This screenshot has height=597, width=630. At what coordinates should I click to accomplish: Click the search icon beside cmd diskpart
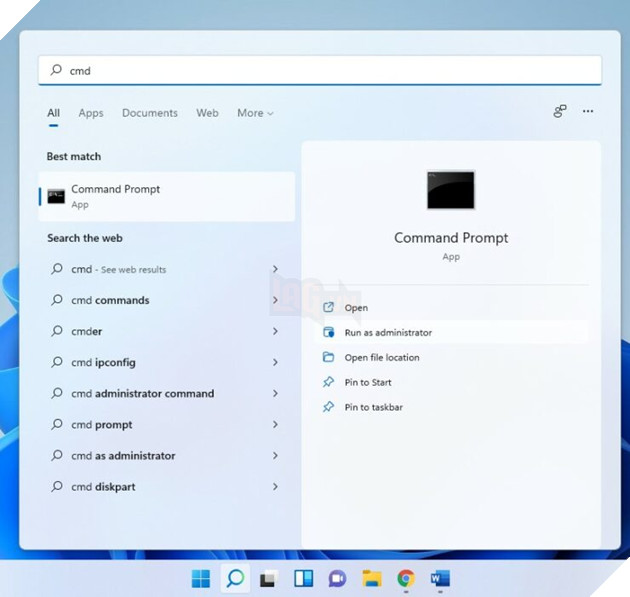tap(57, 486)
